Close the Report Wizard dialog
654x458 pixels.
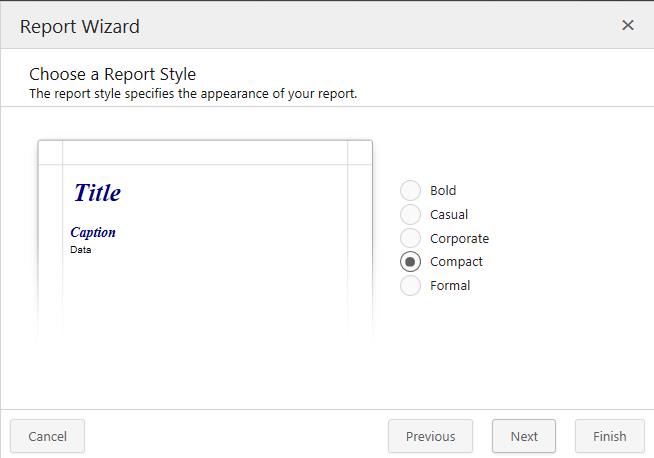click(628, 25)
